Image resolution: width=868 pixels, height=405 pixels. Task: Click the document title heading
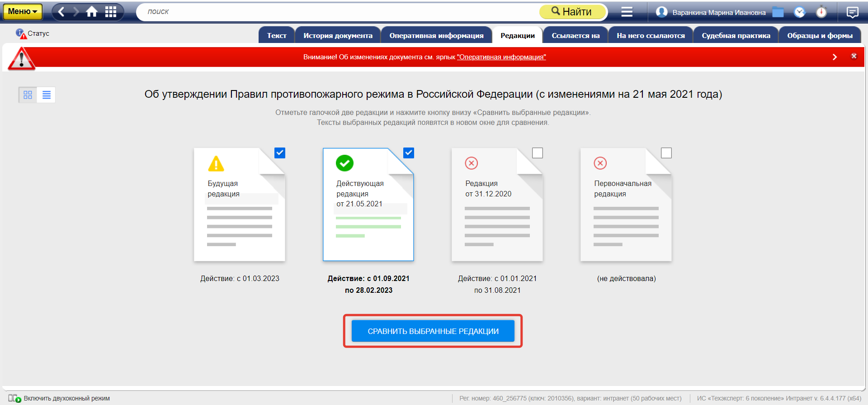point(433,94)
